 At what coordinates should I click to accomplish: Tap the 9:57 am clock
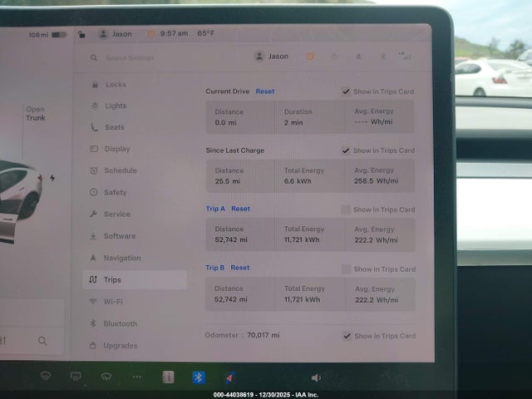click(174, 33)
